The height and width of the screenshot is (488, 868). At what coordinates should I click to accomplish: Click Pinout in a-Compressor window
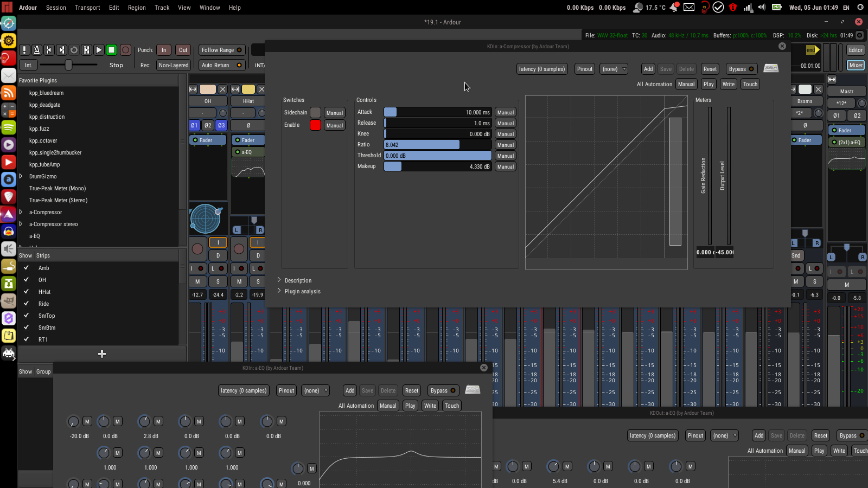click(585, 69)
